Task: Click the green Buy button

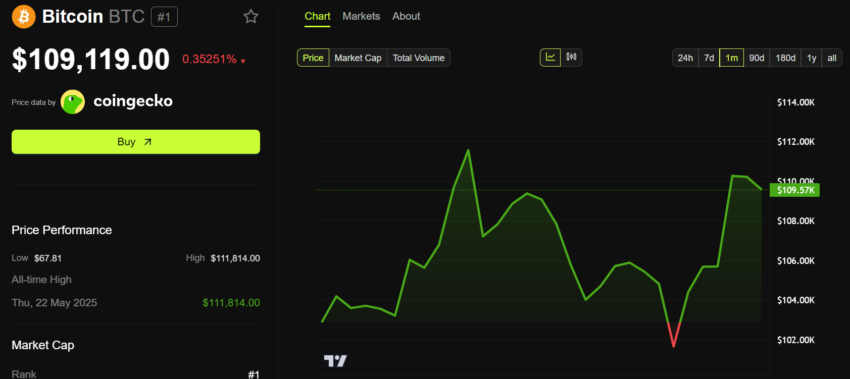Action: click(x=136, y=142)
